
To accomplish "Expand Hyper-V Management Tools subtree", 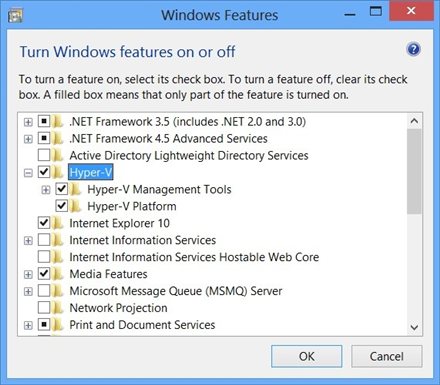I will [46, 190].
